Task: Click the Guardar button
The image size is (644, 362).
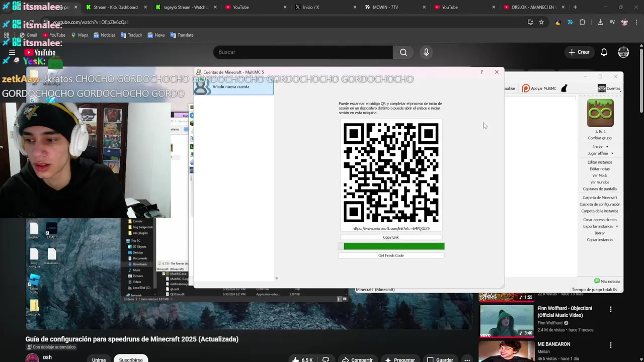Action: coord(440,359)
